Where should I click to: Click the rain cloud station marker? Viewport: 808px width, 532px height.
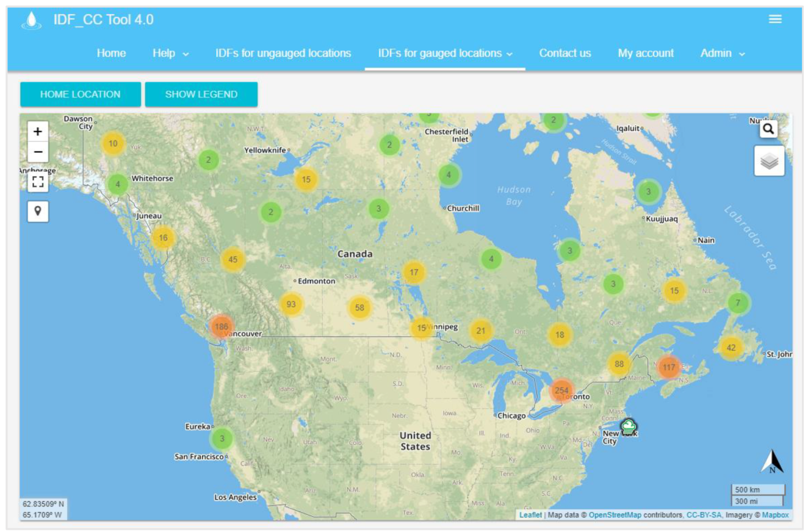point(628,426)
